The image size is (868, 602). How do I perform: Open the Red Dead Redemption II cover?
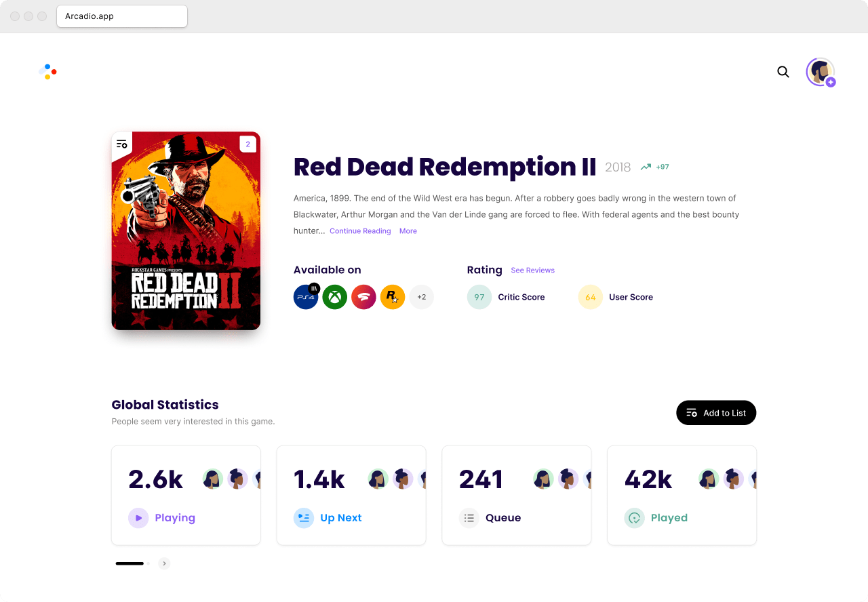coord(186,230)
